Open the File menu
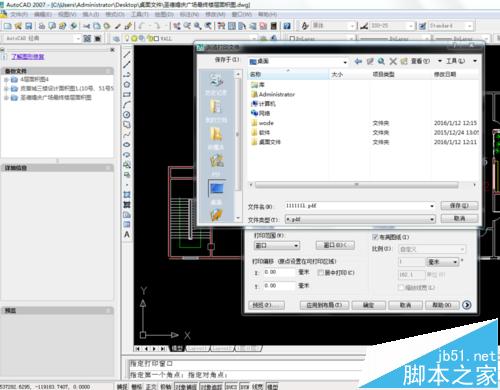Image resolution: width=500 pixels, height=390 pixels. click(x=19, y=14)
